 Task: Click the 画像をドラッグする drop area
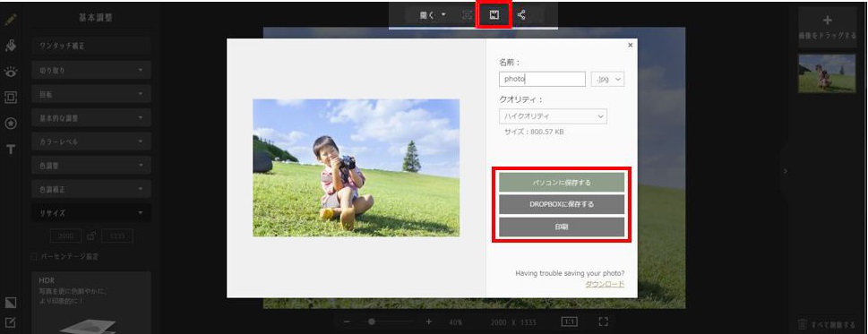pyautogui.click(x=828, y=27)
